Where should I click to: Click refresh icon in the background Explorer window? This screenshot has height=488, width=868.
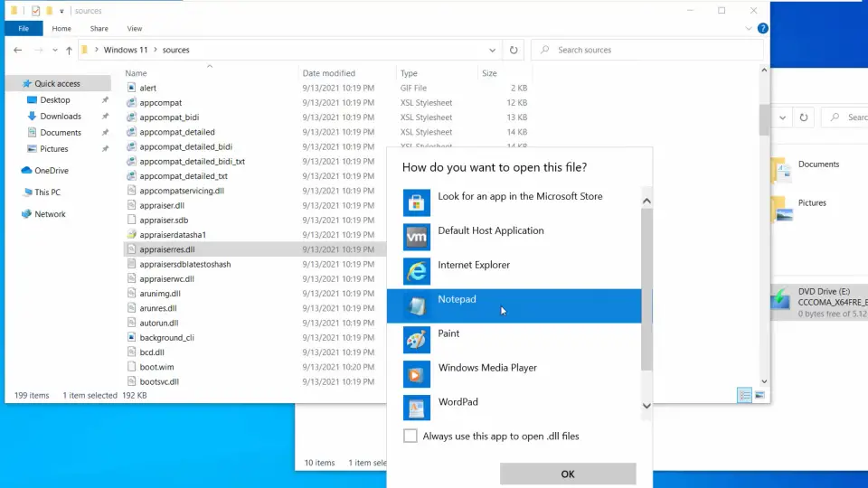tap(804, 117)
